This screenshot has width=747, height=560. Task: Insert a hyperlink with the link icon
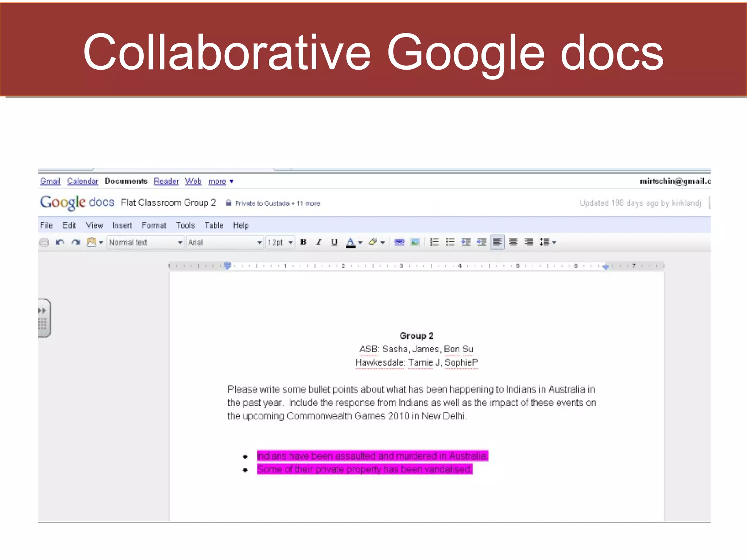[x=399, y=242]
